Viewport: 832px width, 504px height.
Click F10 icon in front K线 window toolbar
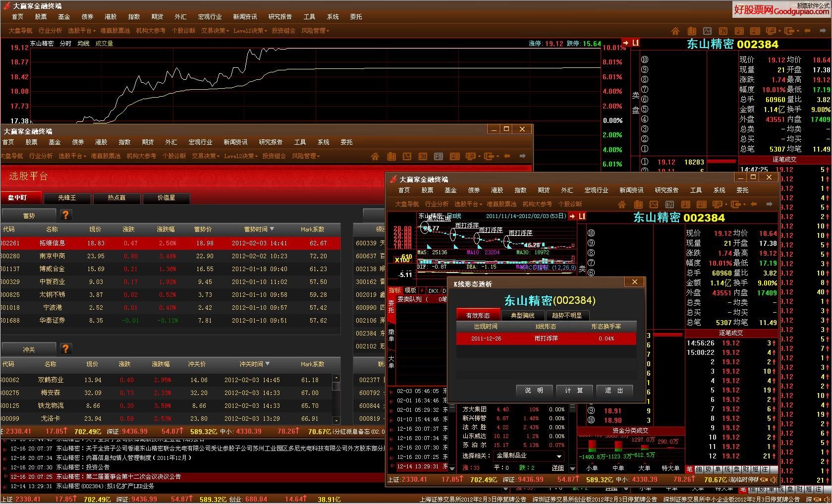click(x=701, y=204)
